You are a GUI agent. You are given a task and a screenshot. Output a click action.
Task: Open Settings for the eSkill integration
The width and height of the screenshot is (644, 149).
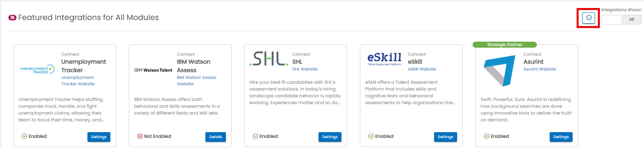(x=445, y=137)
